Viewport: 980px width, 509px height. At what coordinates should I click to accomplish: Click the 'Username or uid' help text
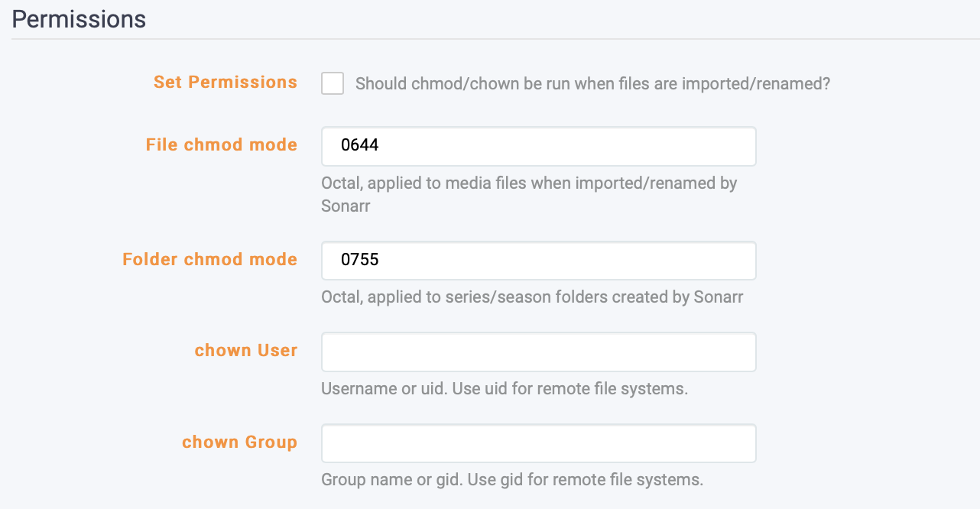(x=504, y=388)
